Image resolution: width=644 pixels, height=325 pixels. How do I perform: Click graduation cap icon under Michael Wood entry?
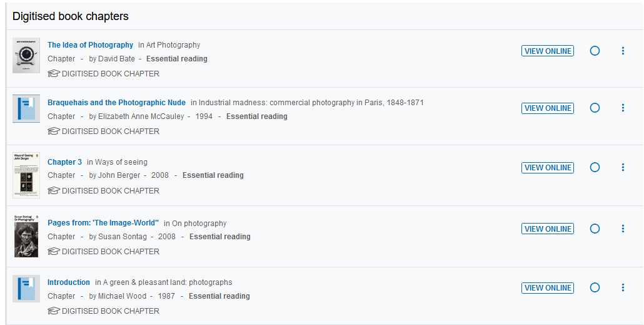point(54,311)
